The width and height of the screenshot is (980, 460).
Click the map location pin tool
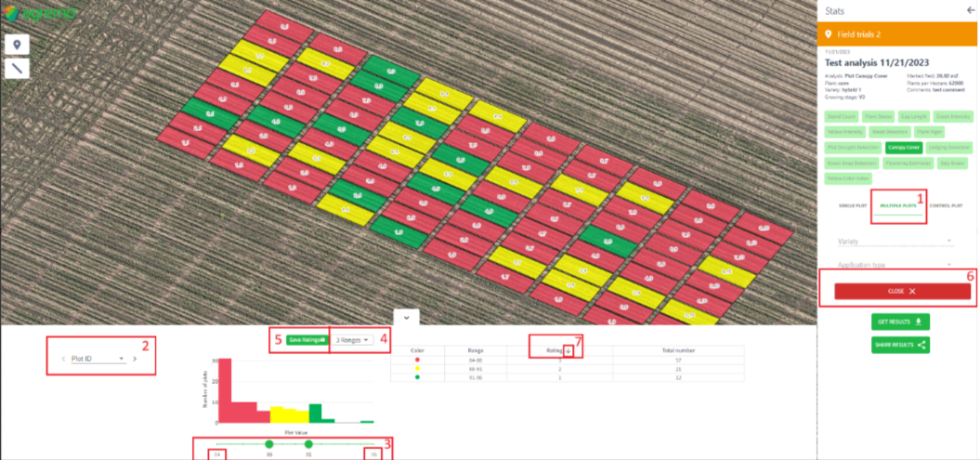pyautogui.click(x=17, y=45)
